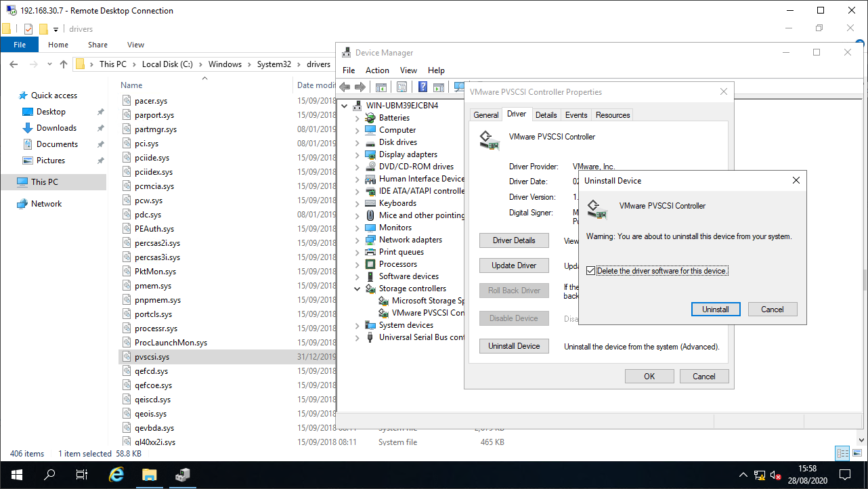This screenshot has width=868, height=489.
Task: Open the blue File tab in Explorer
Action: [x=20, y=45]
